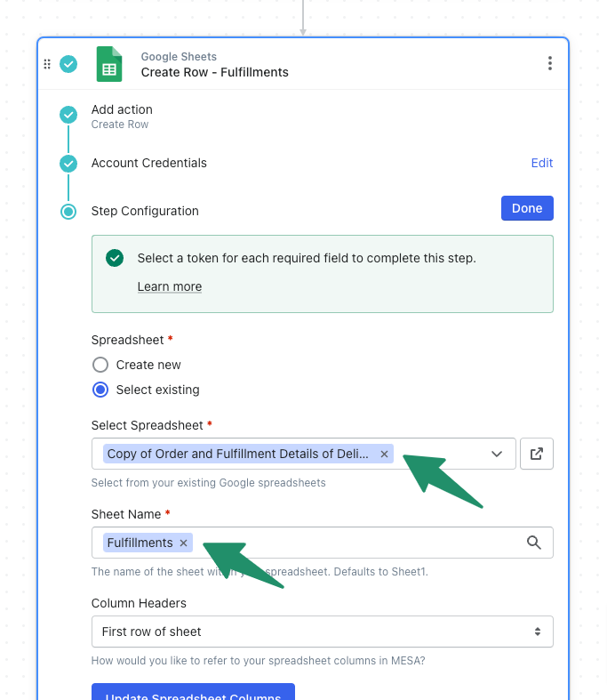Click 'How would you like to refer' hint
The width and height of the screenshot is (607, 700).
[259, 661]
